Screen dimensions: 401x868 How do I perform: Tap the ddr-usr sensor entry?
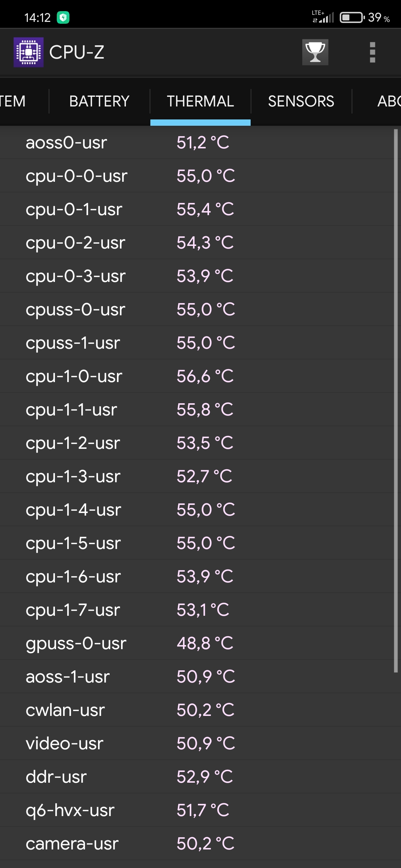[197, 777]
